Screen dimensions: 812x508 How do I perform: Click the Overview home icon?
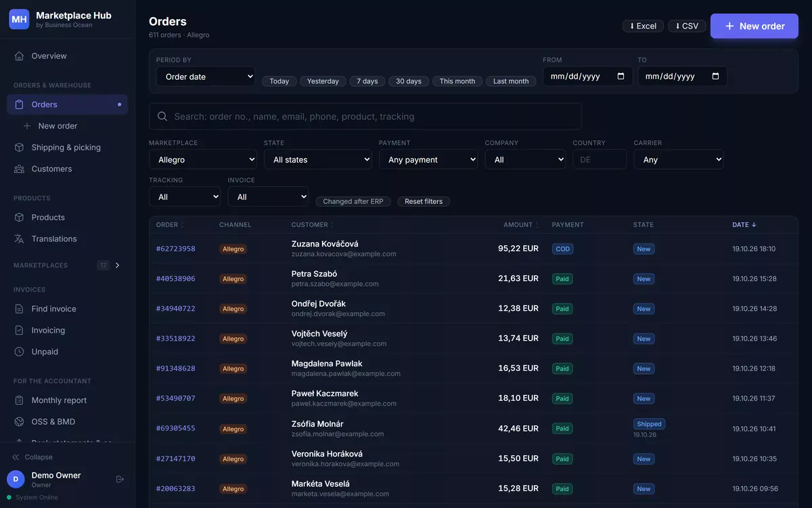coord(19,56)
